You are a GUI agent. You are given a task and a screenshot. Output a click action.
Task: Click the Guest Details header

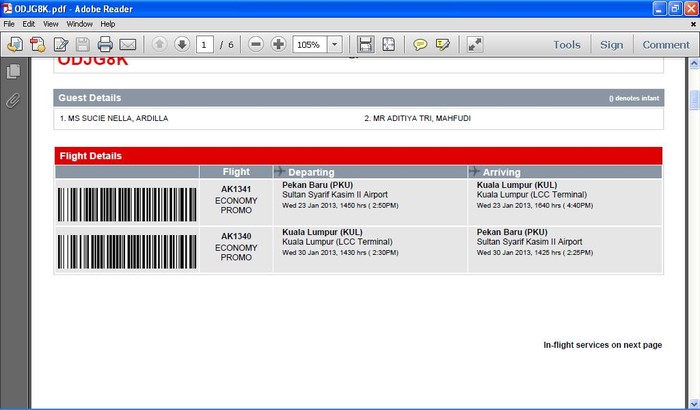pyautogui.click(x=358, y=98)
